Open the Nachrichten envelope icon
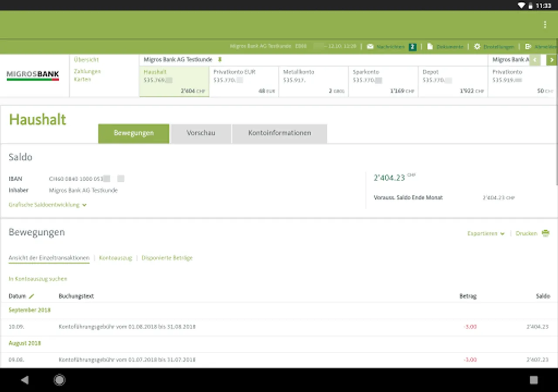The height and width of the screenshot is (392, 558). click(370, 47)
